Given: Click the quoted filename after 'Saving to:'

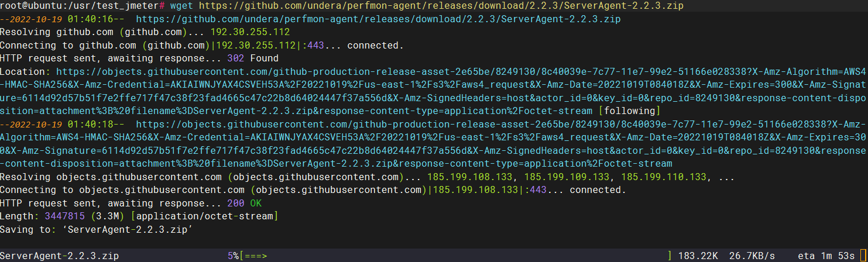Looking at the screenshot, I should click(131, 229).
